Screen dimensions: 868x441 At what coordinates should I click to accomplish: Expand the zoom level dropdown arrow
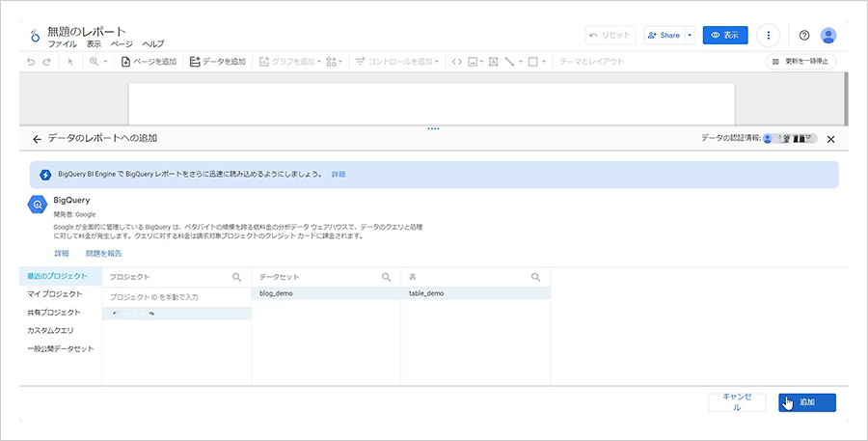(105, 62)
